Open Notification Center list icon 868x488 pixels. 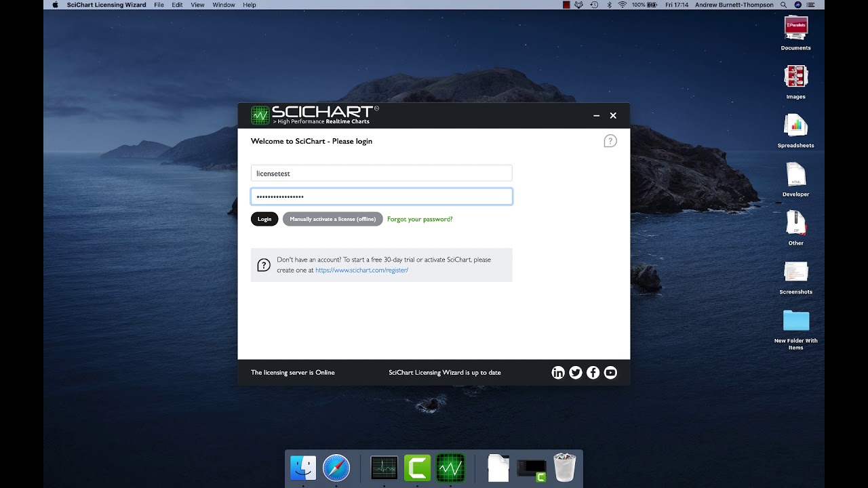pos(810,5)
